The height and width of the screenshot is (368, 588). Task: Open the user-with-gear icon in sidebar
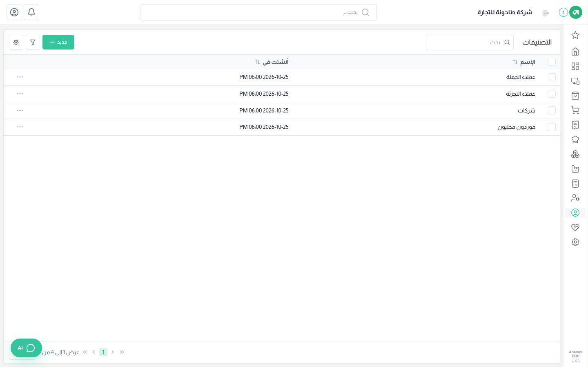click(x=575, y=198)
